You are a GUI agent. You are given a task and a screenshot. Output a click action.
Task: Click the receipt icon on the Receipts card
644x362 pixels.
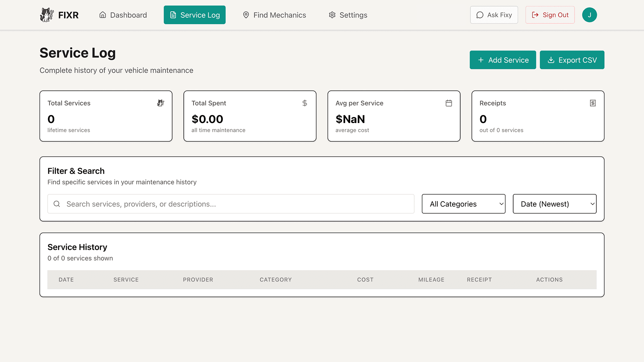[x=592, y=103]
